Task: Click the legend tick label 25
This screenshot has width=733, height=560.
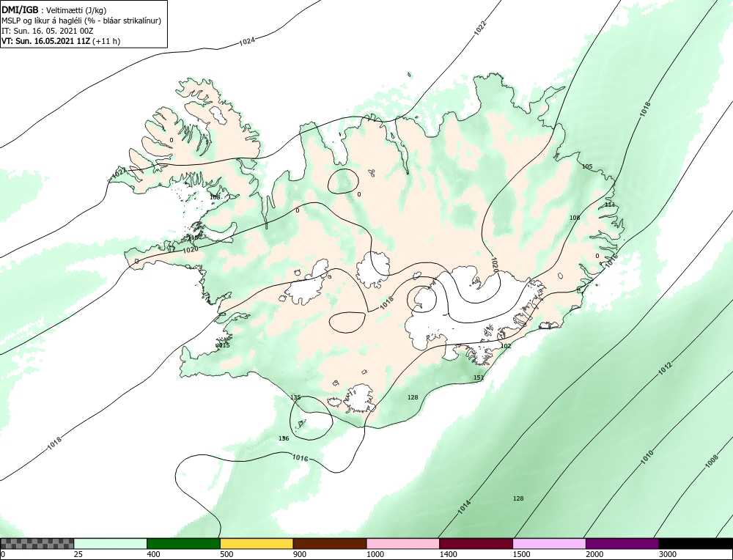Action: [78, 554]
